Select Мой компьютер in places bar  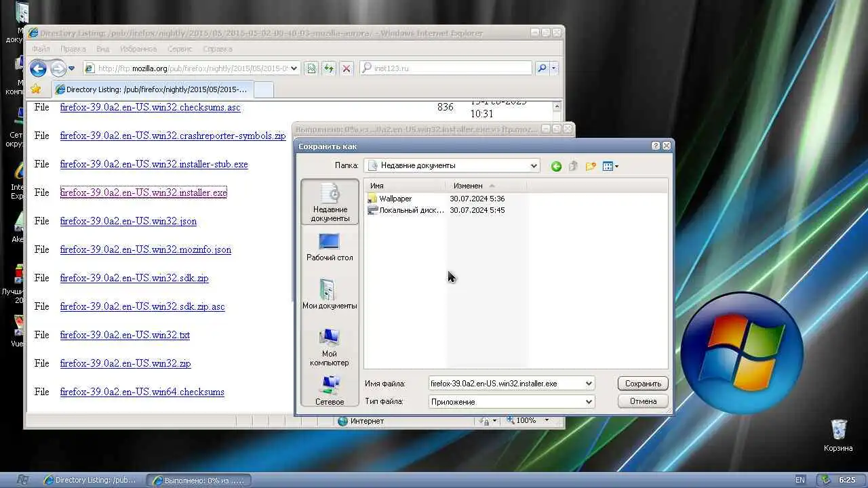330,346
